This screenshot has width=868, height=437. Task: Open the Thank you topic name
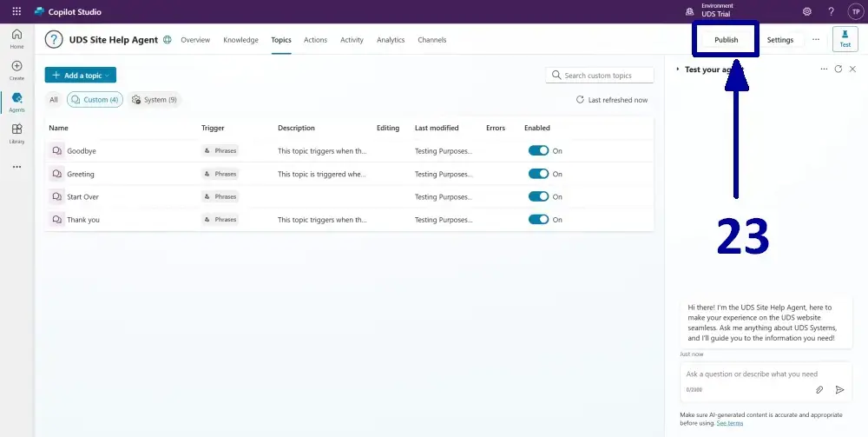pos(83,219)
